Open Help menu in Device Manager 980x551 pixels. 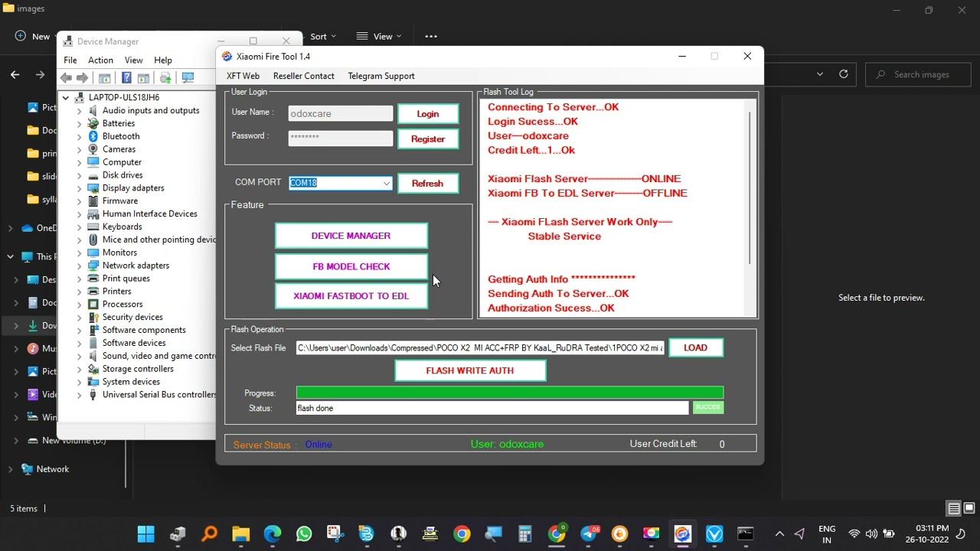(x=163, y=60)
